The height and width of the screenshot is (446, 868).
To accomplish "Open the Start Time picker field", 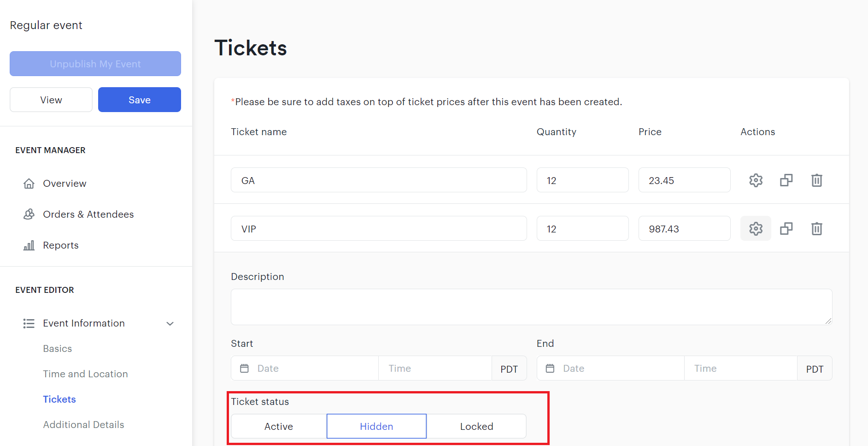I will point(435,369).
